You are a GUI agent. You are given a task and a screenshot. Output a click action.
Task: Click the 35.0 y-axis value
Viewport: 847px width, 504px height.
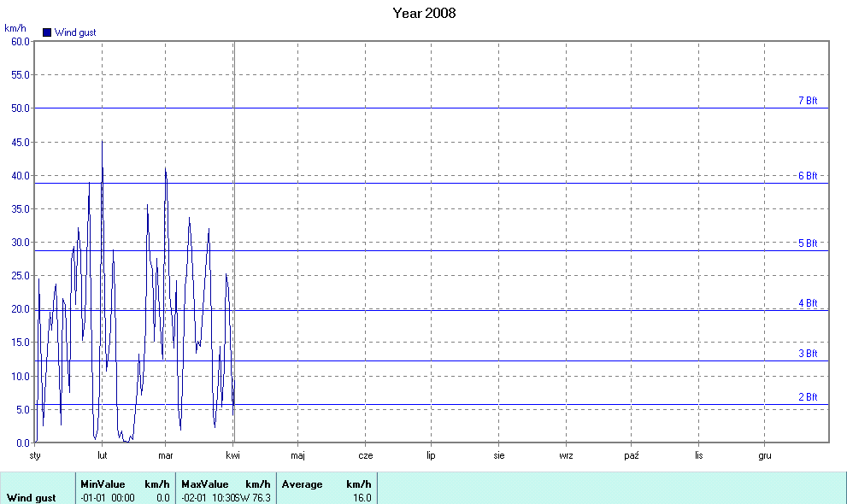21,208
